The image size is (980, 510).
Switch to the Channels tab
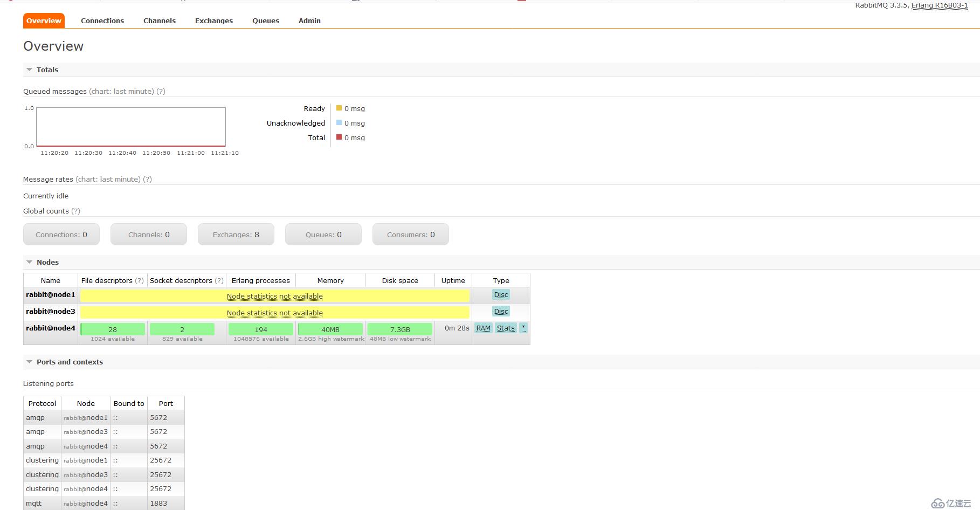tap(160, 20)
